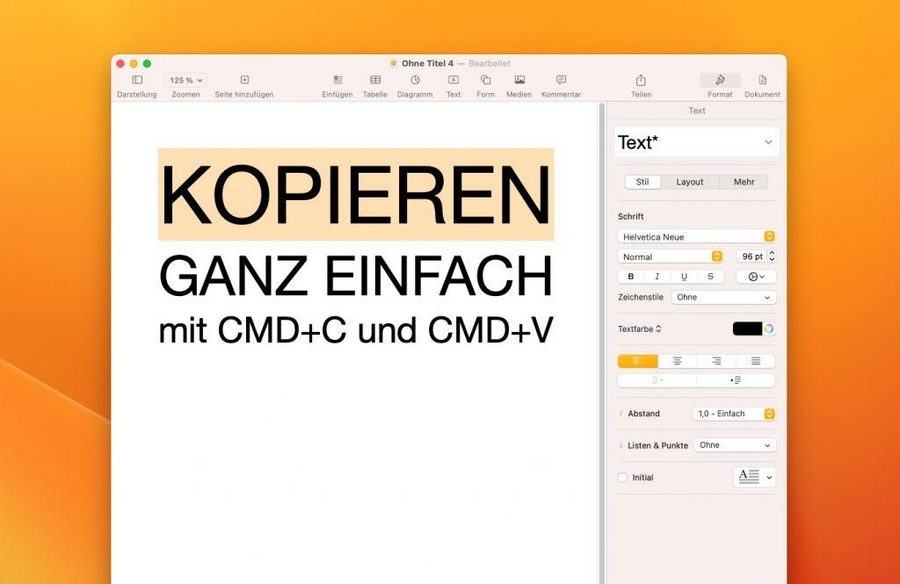The image size is (900, 584).
Task: Switch to the Mehr tab
Action: (x=744, y=182)
